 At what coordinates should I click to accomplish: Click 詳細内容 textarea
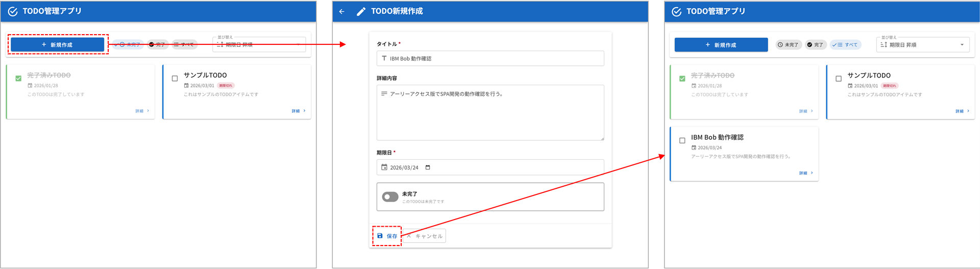490,113
